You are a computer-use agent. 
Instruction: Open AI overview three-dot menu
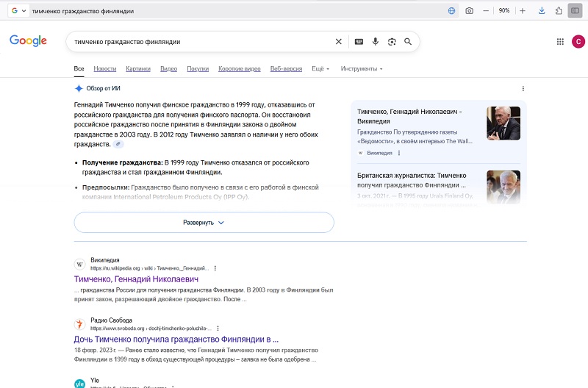click(x=523, y=89)
